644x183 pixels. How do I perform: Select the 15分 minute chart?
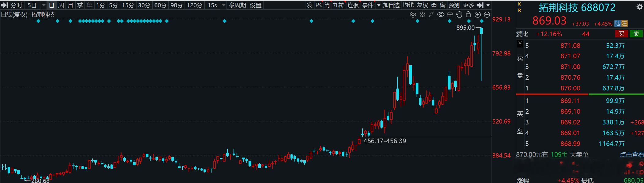click(x=128, y=5)
